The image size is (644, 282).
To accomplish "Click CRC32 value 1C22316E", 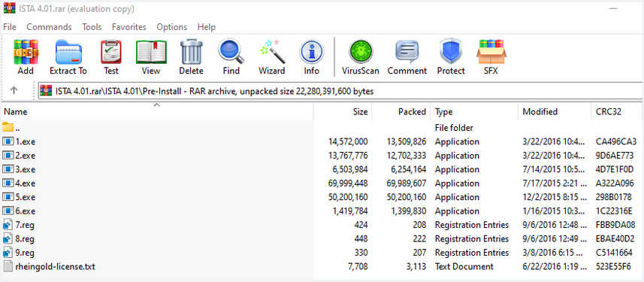I will pyautogui.click(x=615, y=211).
